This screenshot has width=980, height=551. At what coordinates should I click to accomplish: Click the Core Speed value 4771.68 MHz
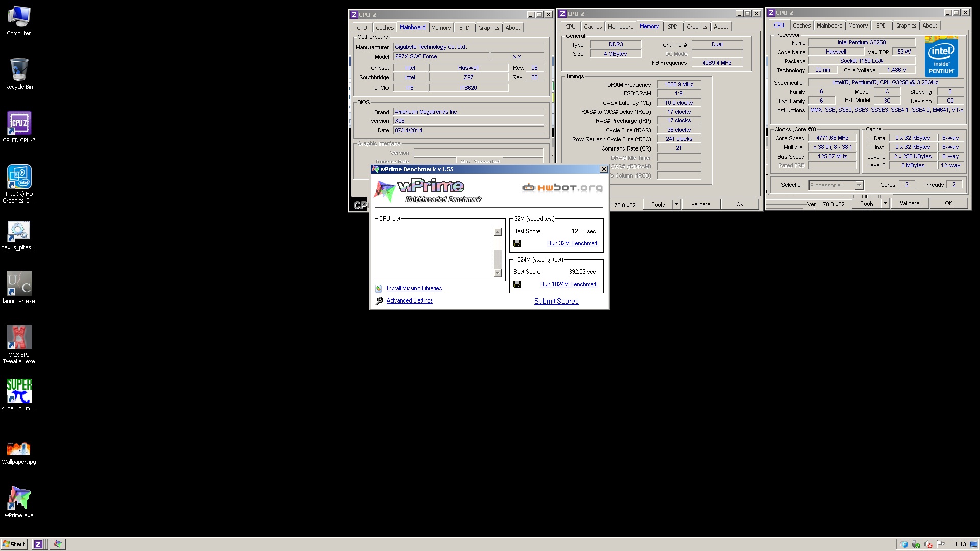(832, 138)
